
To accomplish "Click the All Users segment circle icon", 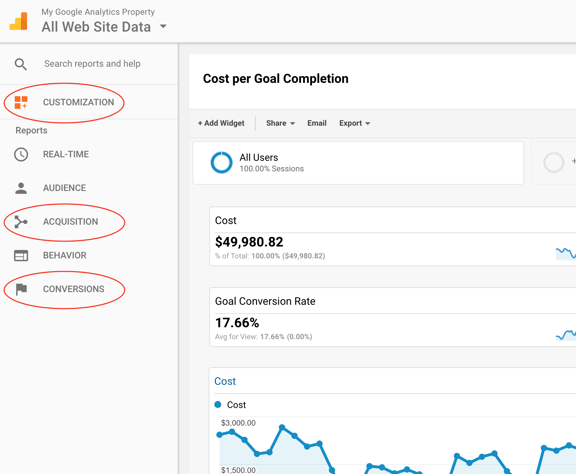I will [222, 162].
